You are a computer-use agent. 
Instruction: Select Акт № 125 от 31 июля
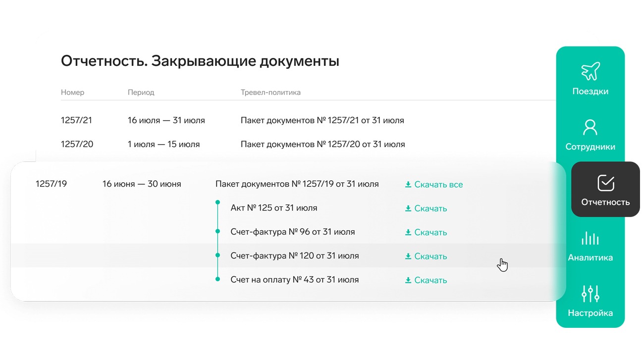pos(273,208)
